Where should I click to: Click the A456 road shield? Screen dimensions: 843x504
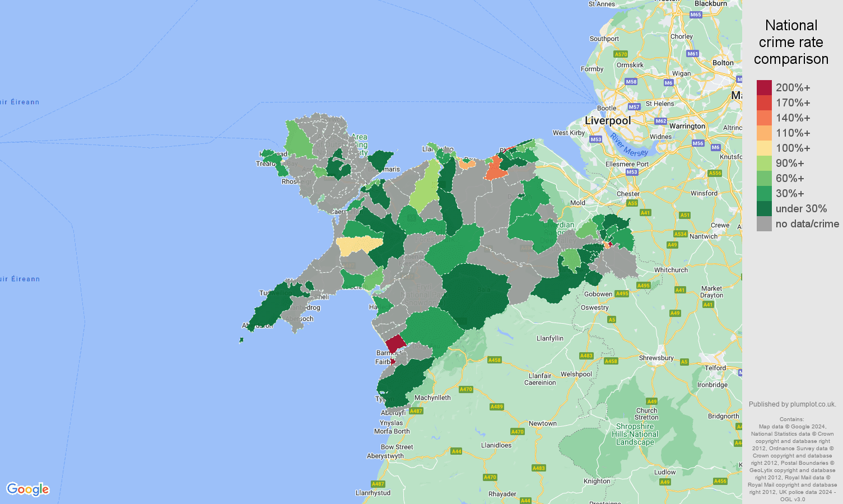(720, 481)
